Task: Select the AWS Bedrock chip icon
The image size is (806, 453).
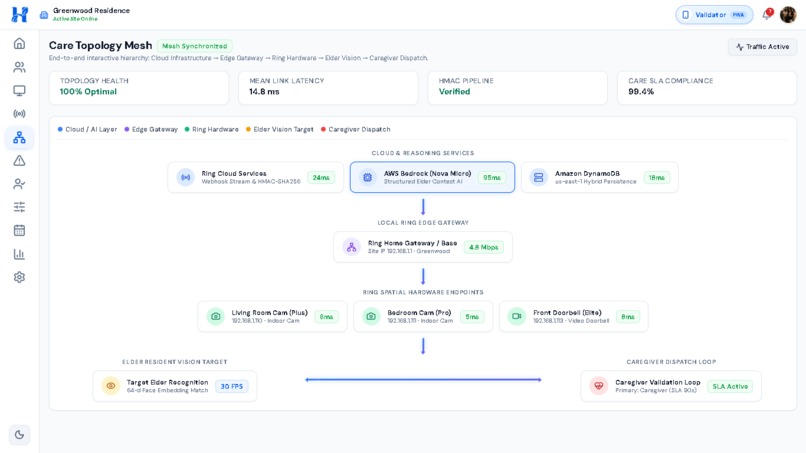Action: [x=367, y=177]
